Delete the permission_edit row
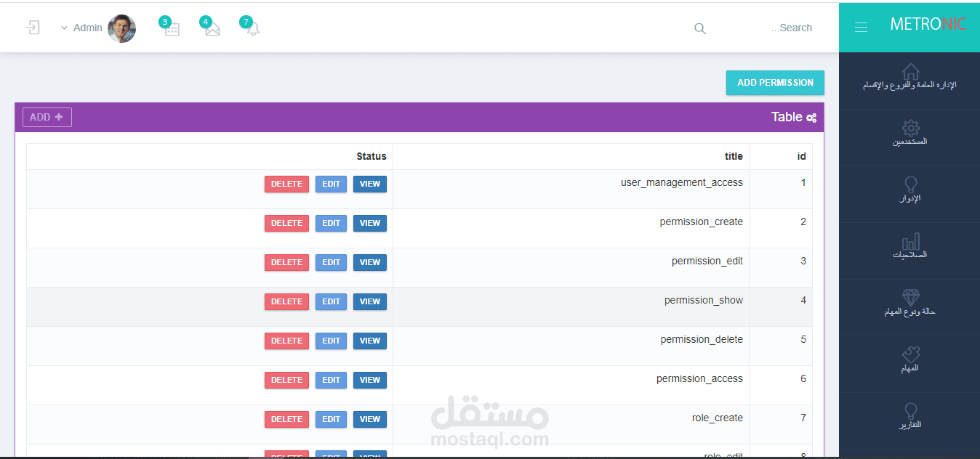The image size is (980, 459). tap(286, 263)
